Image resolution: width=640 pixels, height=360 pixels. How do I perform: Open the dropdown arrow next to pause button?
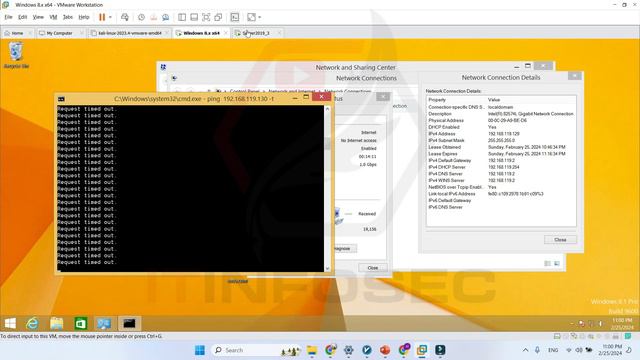tap(110, 17)
